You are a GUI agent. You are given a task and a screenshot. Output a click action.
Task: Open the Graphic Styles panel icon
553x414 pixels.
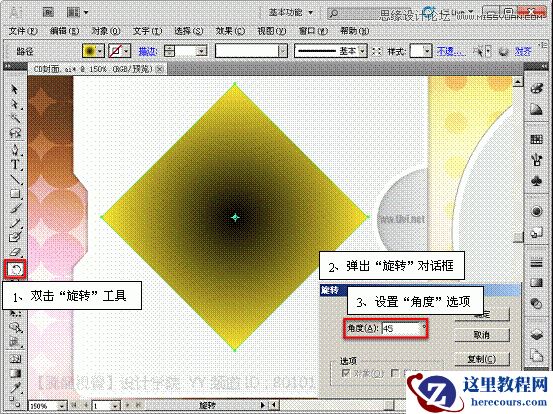coord(536,232)
